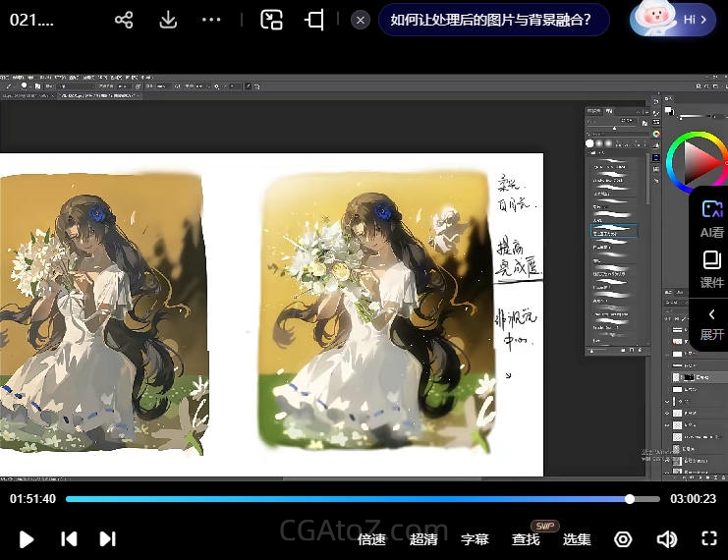This screenshot has width=728, height=560.
Task: Click the share icon in top bar
Action: point(124,20)
